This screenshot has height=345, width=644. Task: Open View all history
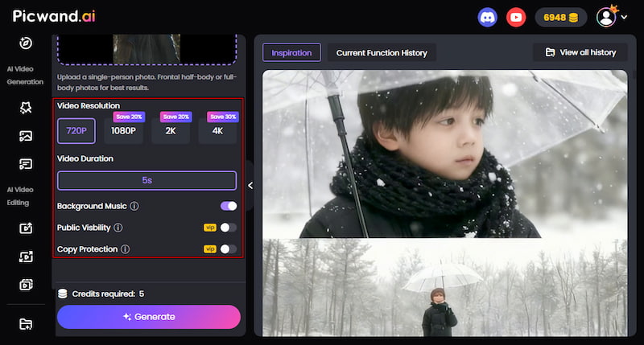pos(580,52)
